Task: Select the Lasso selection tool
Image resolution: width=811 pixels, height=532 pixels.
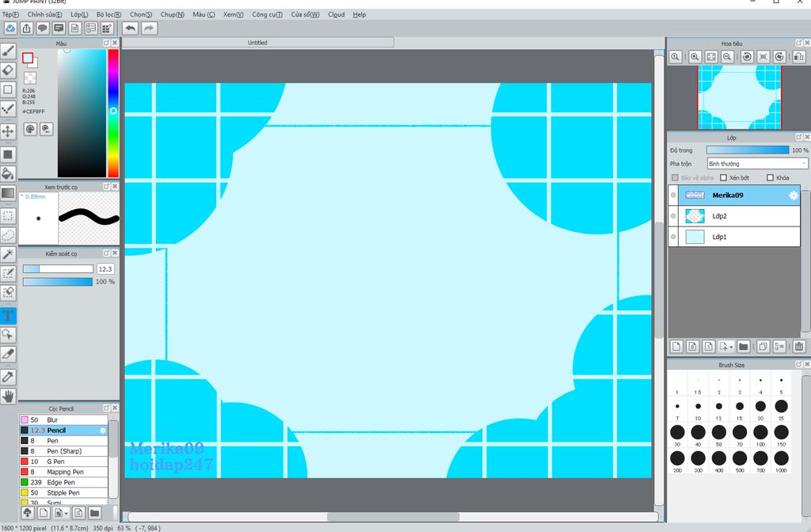Action: [8, 235]
